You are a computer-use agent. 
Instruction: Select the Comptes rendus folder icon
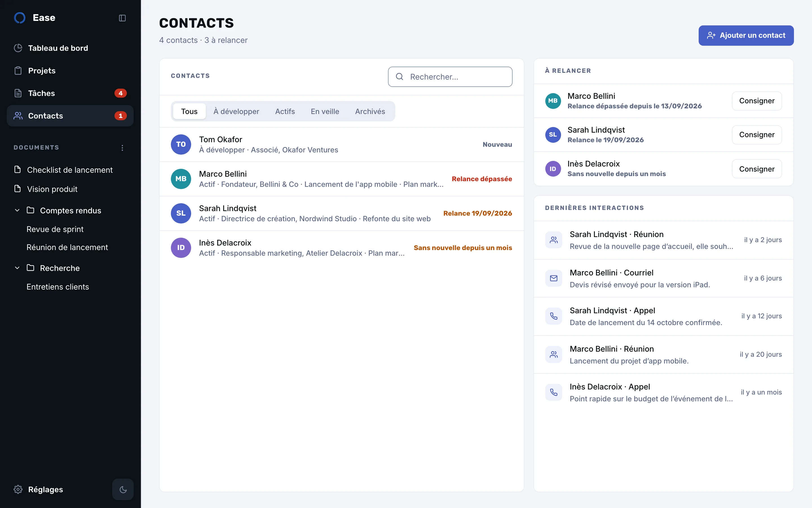coord(30,210)
